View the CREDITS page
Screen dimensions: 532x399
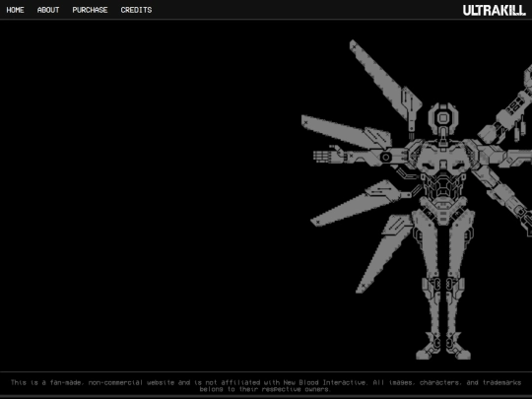pos(136,10)
